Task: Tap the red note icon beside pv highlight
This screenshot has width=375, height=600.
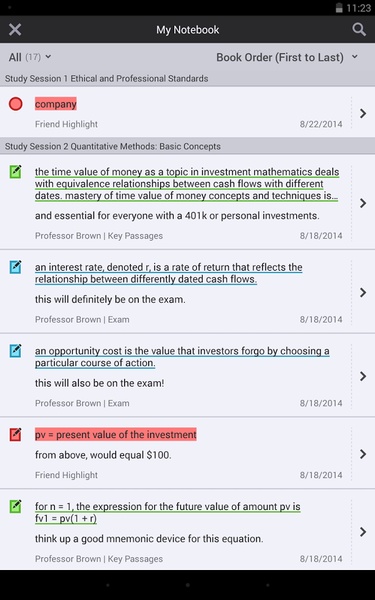Action: 16,434
